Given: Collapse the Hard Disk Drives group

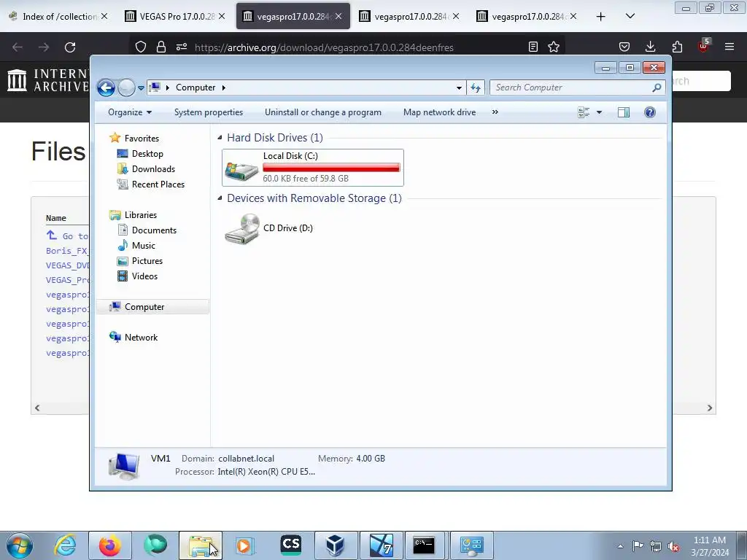Looking at the screenshot, I should click(220, 138).
